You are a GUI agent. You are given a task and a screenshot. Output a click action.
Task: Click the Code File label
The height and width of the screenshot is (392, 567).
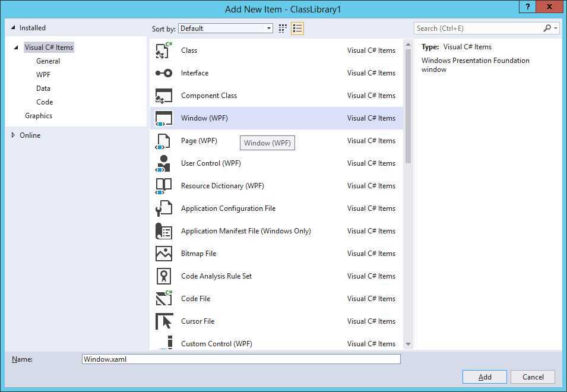coord(195,299)
